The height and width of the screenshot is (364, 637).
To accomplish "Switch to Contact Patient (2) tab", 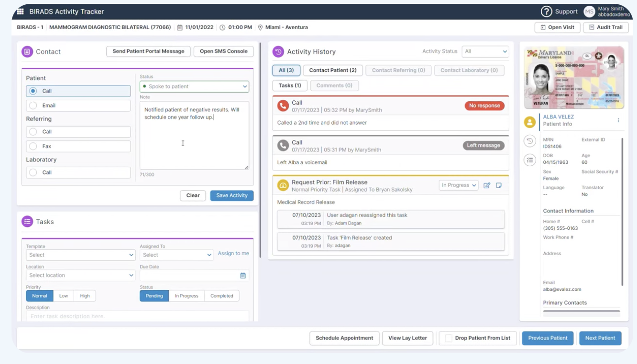I will click(x=333, y=70).
